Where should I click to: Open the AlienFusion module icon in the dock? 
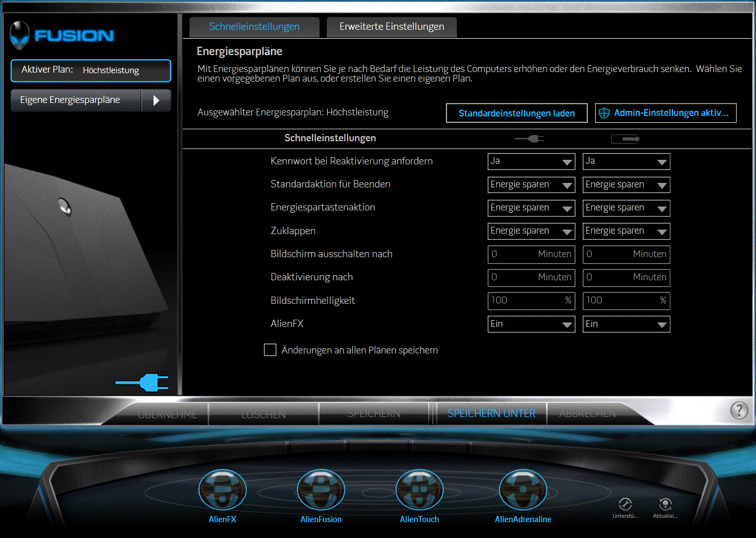(321, 490)
